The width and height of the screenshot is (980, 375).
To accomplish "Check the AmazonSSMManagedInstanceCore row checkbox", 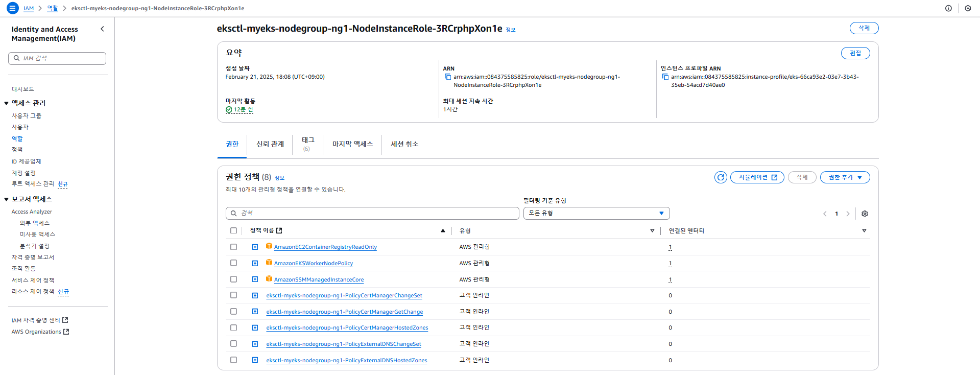I will 233,279.
